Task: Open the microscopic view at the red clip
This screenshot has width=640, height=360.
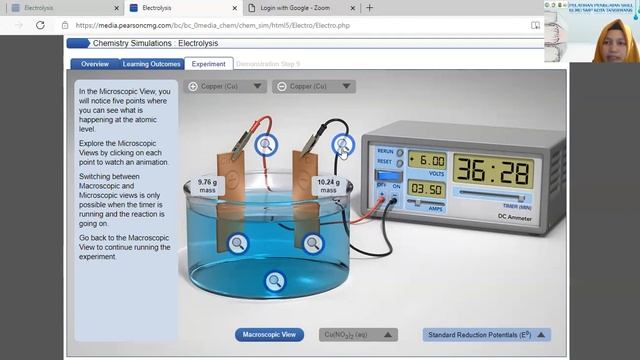Action: [x=266, y=144]
